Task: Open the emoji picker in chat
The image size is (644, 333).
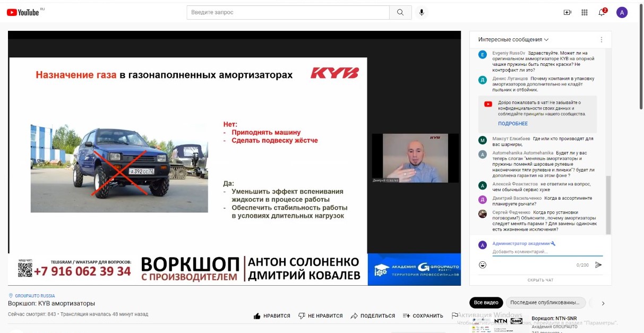Action: tap(483, 264)
